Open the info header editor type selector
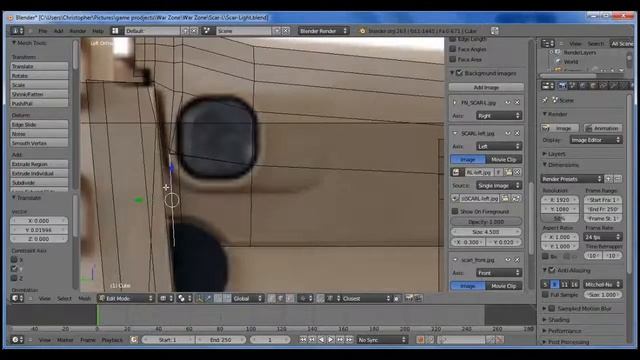 coord(17,31)
